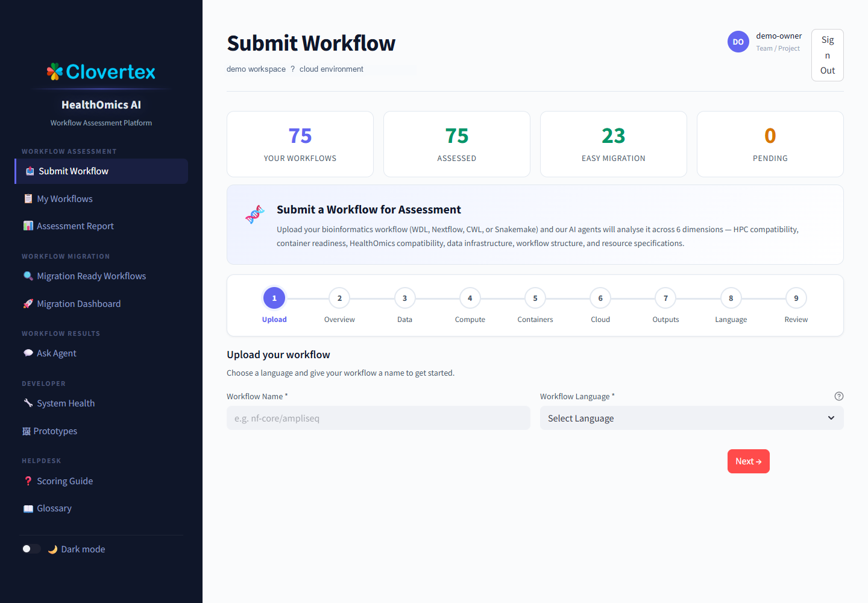Open the Migration Dashboard

pyautogui.click(x=101, y=304)
